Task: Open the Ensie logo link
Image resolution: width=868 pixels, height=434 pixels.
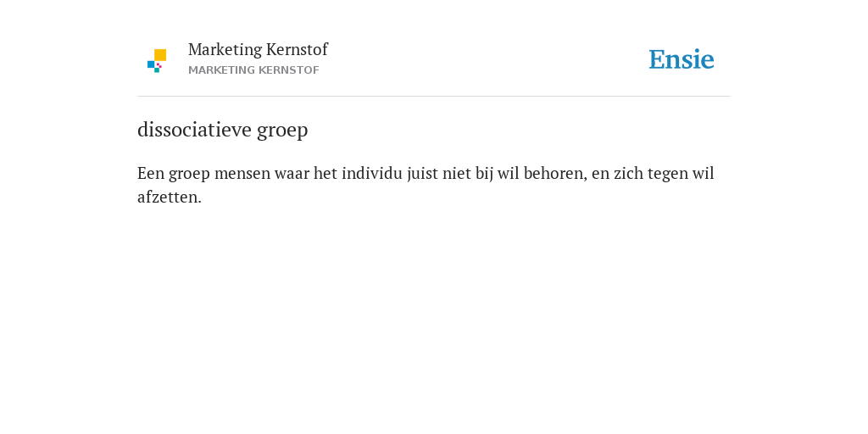Action: pyautogui.click(x=682, y=59)
